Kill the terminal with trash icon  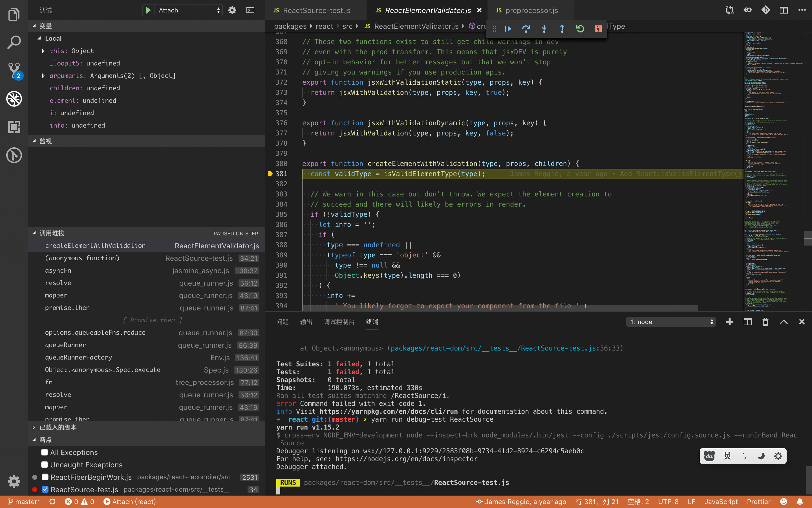pyautogui.click(x=765, y=321)
